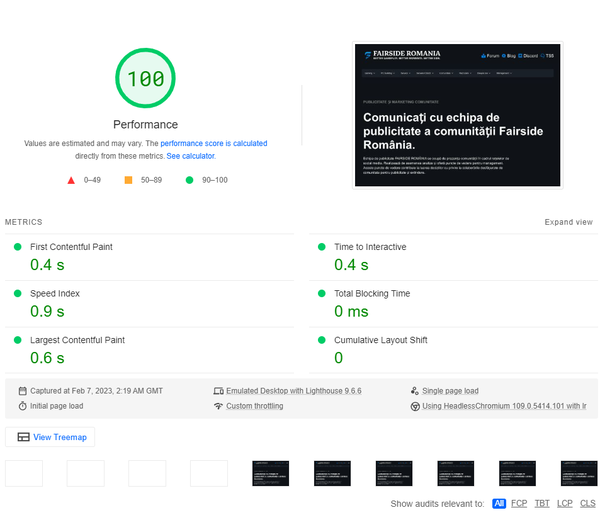Click the red triangle 0–49 legend icon
Image resolution: width=600 pixels, height=515 pixels.
pyautogui.click(x=71, y=180)
